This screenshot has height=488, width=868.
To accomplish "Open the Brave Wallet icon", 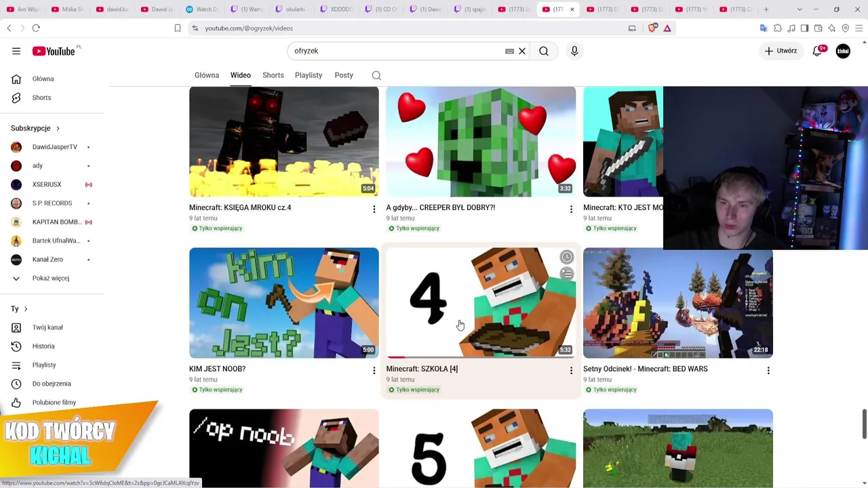I will point(818,28).
